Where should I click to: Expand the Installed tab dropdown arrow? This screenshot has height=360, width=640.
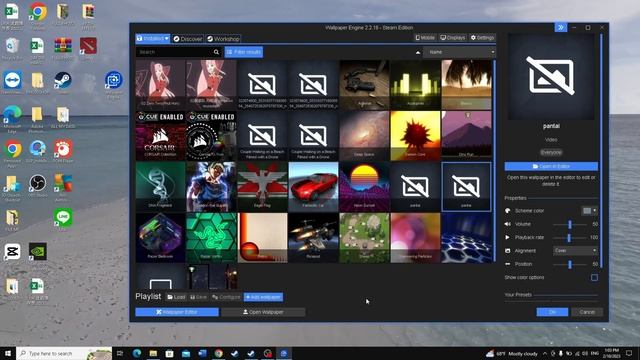(x=167, y=38)
